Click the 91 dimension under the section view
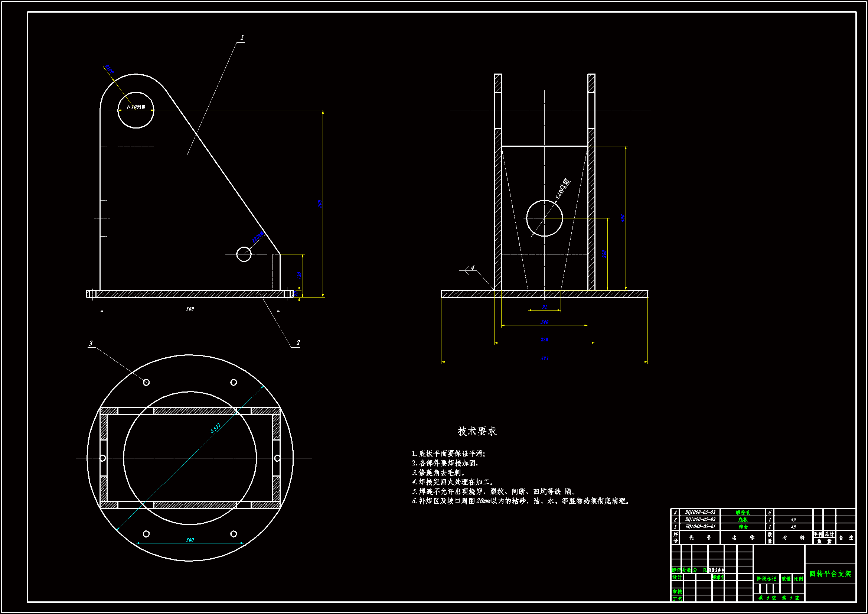 pos(544,307)
